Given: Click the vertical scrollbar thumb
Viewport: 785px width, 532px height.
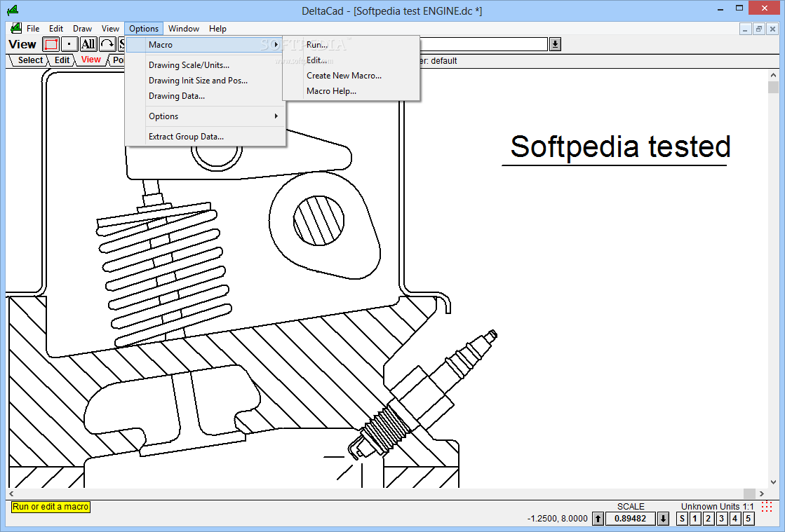Looking at the screenshot, I should tap(774, 88).
